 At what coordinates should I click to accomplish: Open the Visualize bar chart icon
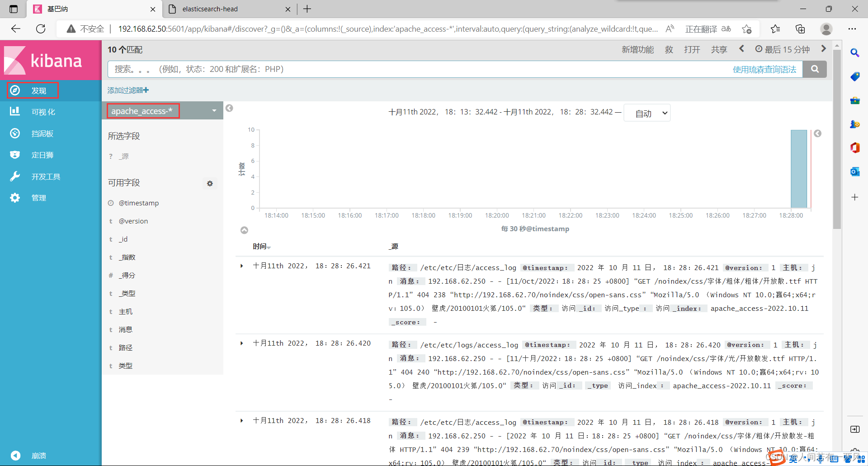15,111
